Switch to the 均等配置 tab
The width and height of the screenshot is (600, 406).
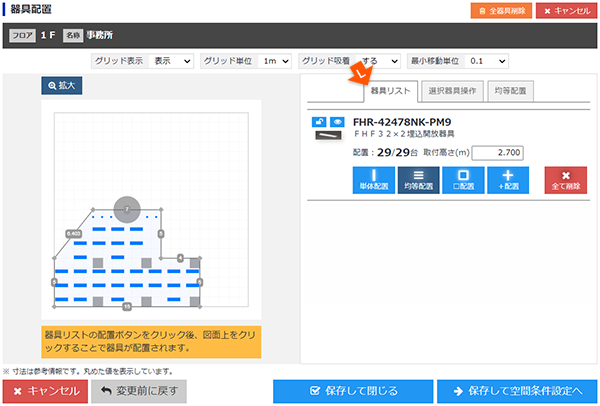click(x=510, y=91)
